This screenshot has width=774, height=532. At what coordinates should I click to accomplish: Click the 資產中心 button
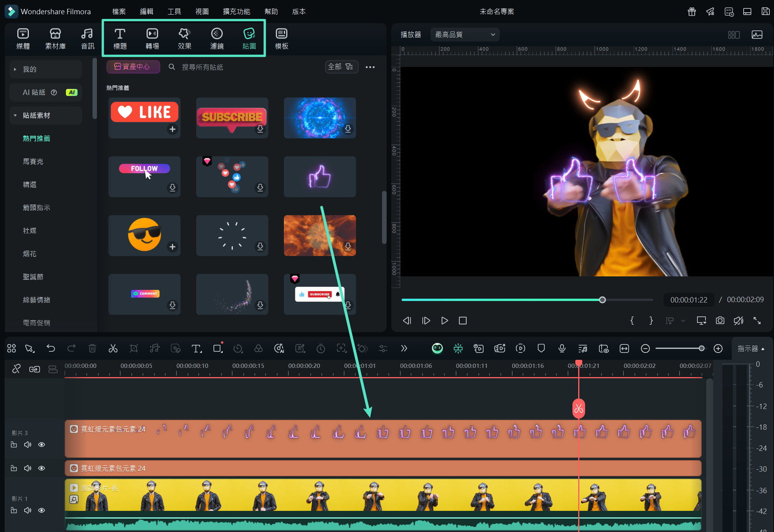(x=133, y=67)
